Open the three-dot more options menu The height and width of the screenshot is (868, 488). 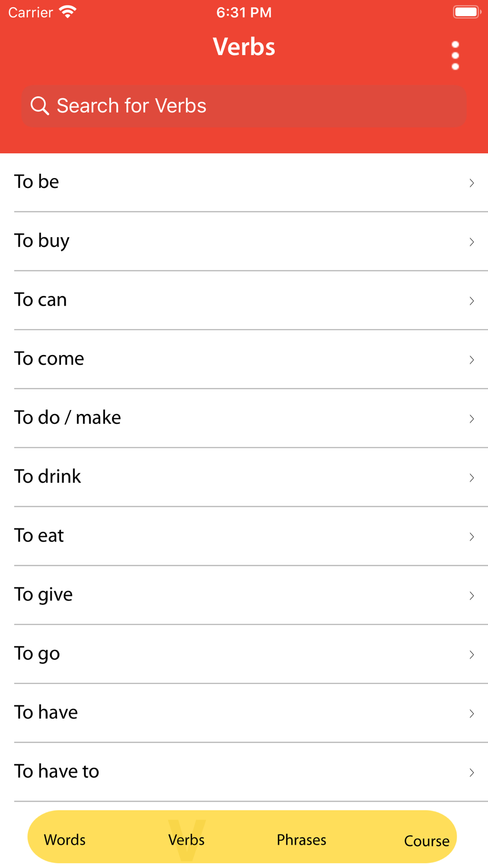click(x=455, y=56)
